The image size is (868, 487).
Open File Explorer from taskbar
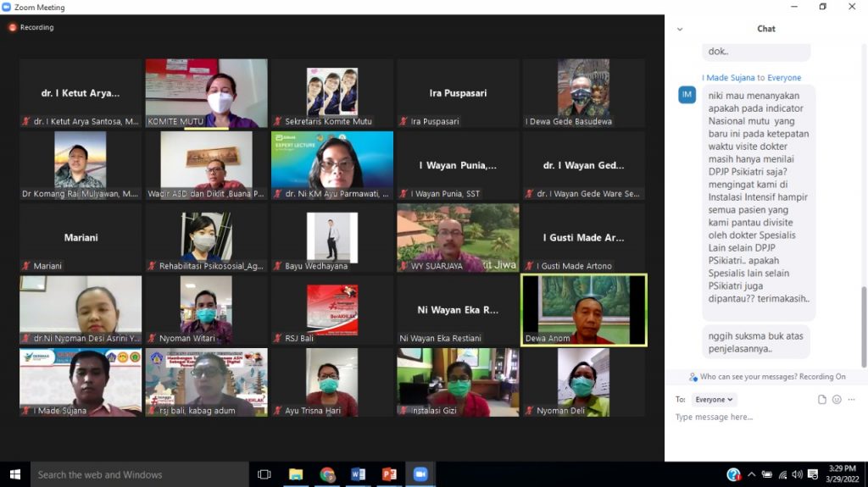pos(296,474)
